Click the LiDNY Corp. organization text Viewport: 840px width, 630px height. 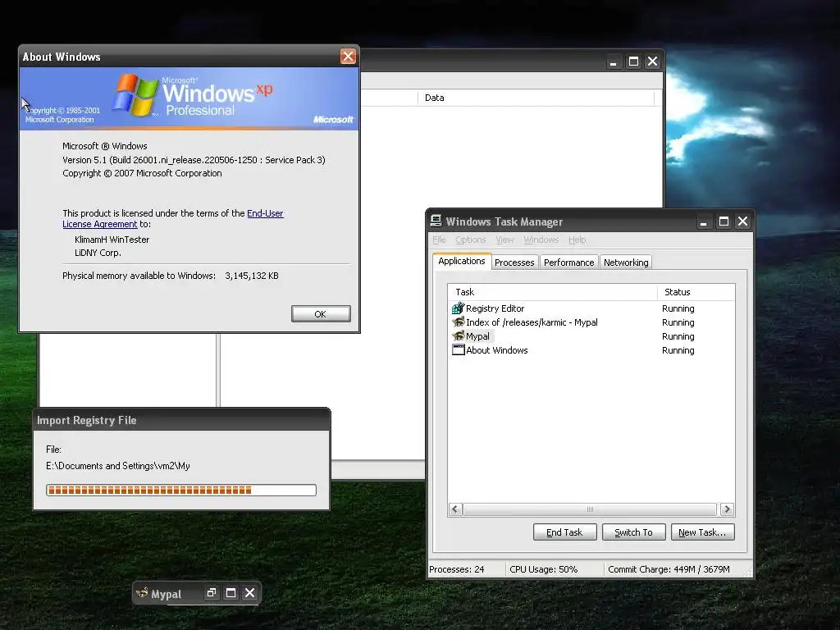[98, 253]
